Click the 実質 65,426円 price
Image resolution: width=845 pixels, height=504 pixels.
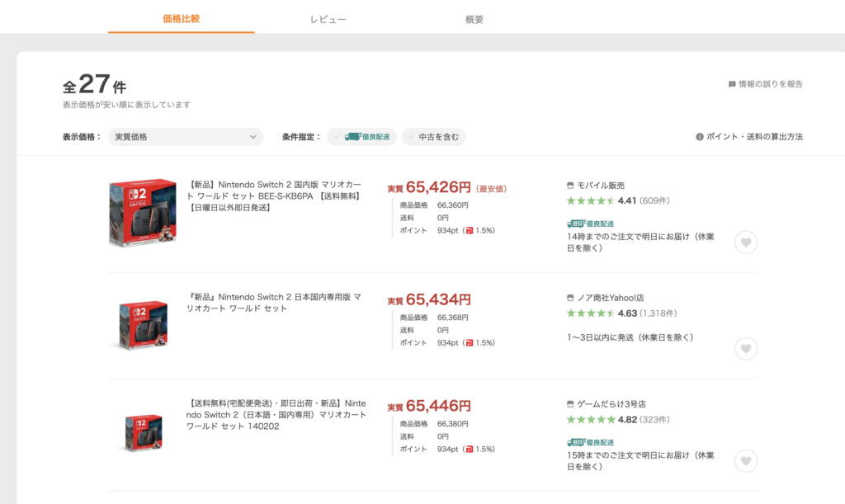tap(429, 187)
